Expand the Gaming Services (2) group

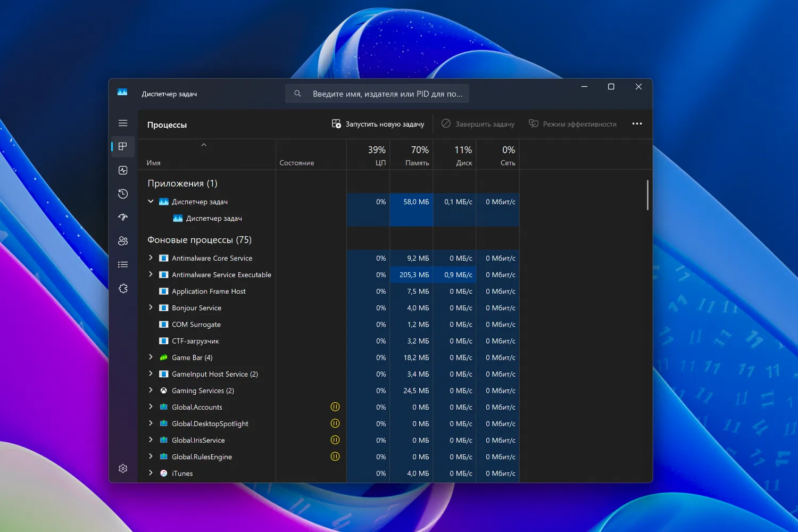(151, 390)
